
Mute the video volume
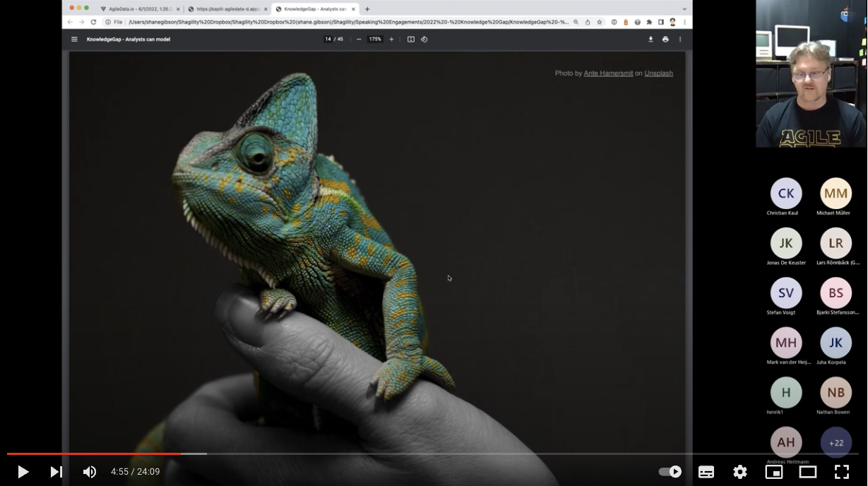tap(90, 472)
